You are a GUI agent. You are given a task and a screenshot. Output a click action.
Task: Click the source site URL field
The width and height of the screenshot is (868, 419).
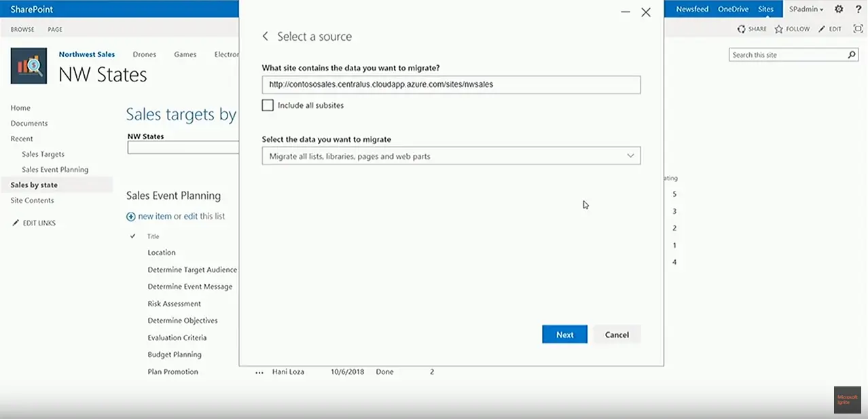pyautogui.click(x=451, y=85)
